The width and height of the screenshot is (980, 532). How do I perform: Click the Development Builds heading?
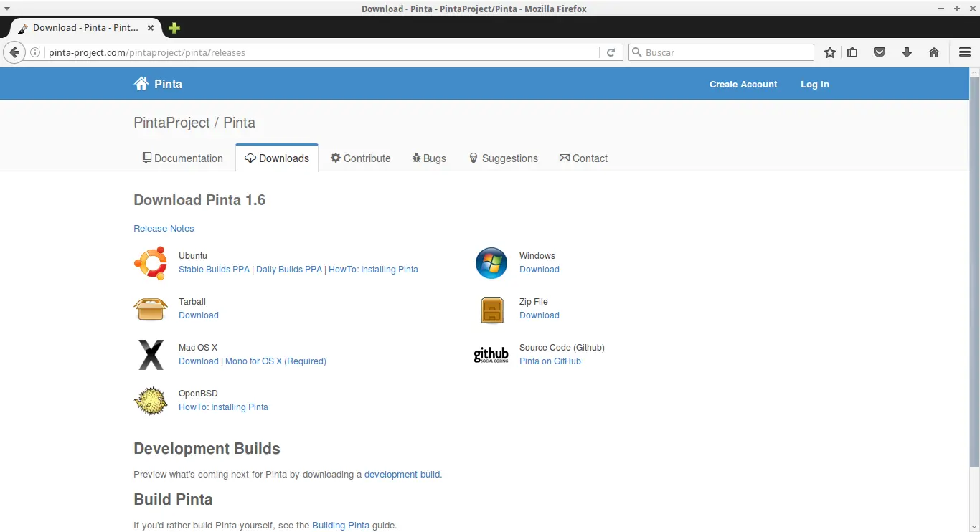click(x=207, y=449)
